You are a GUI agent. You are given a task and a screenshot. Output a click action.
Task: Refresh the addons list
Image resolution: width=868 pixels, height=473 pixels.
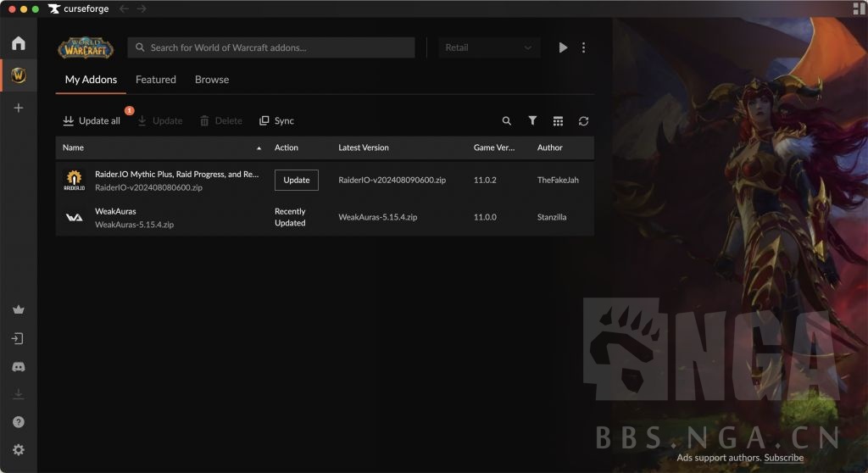[x=583, y=121]
